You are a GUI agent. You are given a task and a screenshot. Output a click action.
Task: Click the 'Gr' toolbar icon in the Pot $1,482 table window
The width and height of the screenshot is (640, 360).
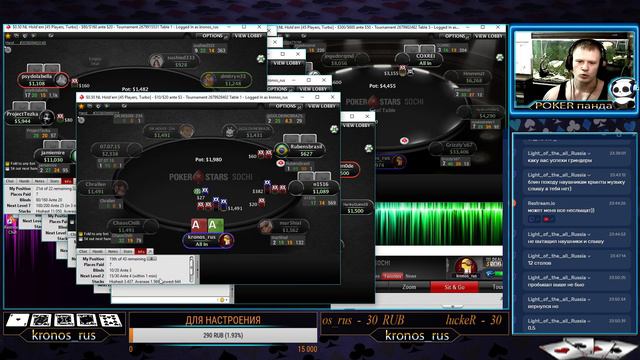click(51, 36)
